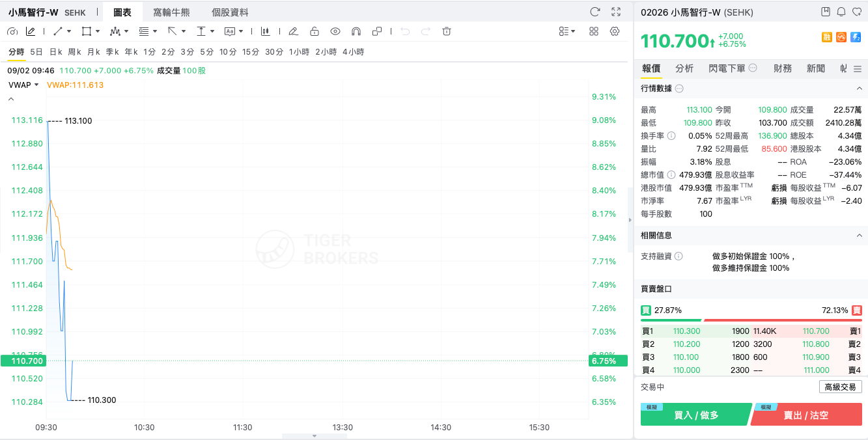This screenshot has height=440, width=868.
Task: Click bottom panel expand arrow below chart
Action: pyautogui.click(x=315, y=436)
